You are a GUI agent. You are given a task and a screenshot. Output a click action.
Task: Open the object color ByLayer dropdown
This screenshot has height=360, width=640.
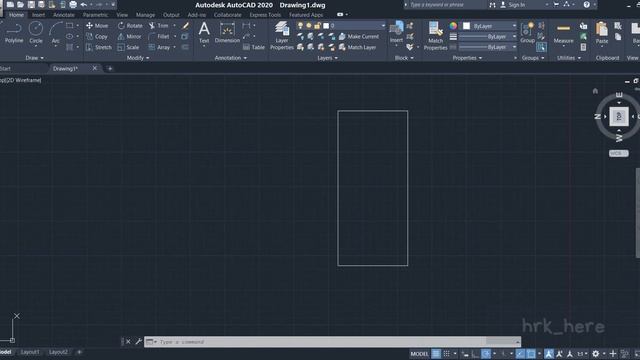tap(489, 26)
